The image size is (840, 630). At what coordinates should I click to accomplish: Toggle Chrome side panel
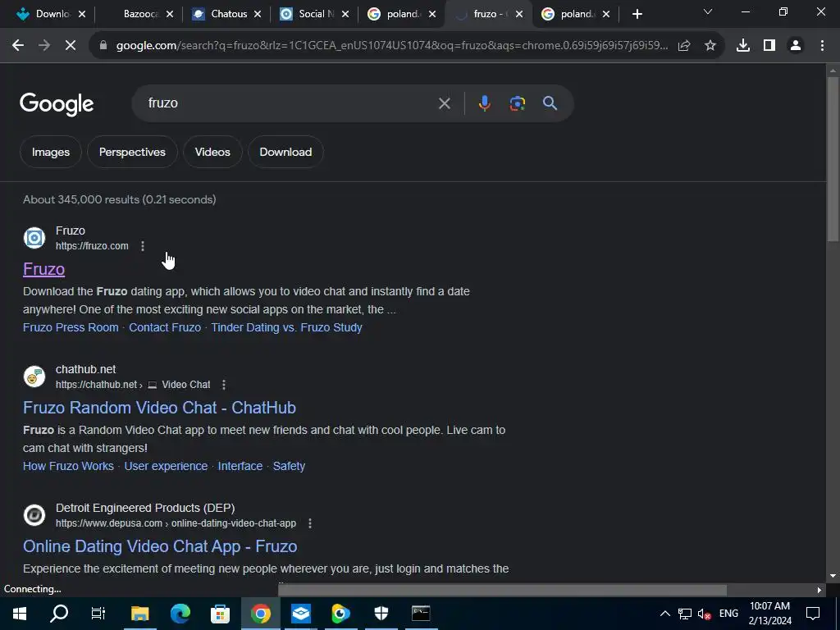coord(769,46)
